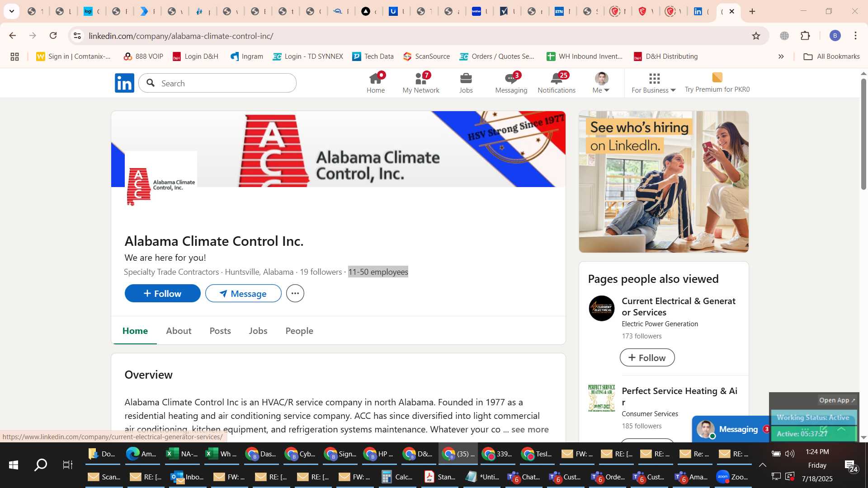Image resolution: width=868 pixels, height=488 pixels.
Task: Open Windows taskbar search
Action: click(41, 465)
